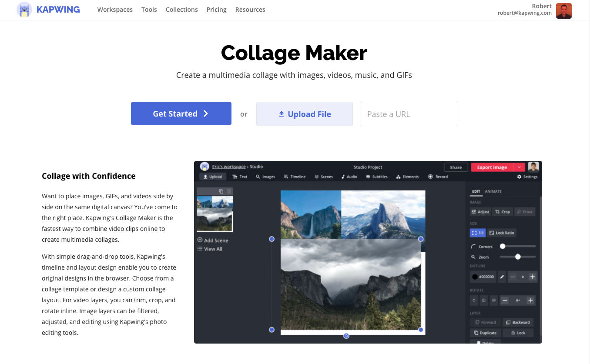Open the Tools menu in navigation

pyautogui.click(x=149, y=10)
